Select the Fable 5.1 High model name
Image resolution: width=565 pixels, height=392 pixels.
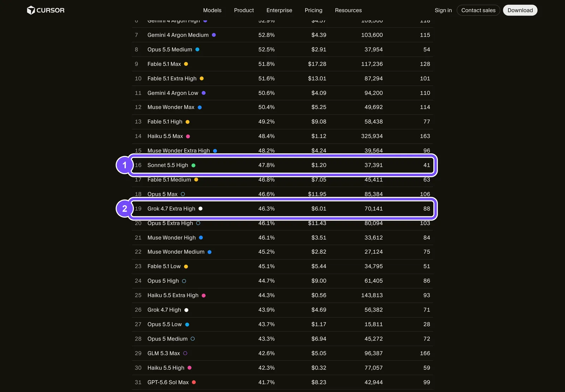165,122
